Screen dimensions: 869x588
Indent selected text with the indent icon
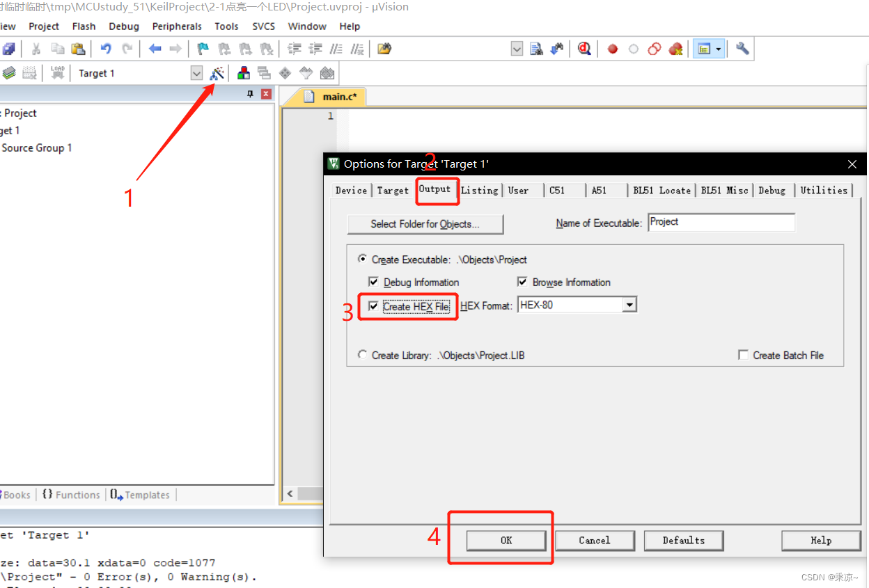[x=295, y=49]
